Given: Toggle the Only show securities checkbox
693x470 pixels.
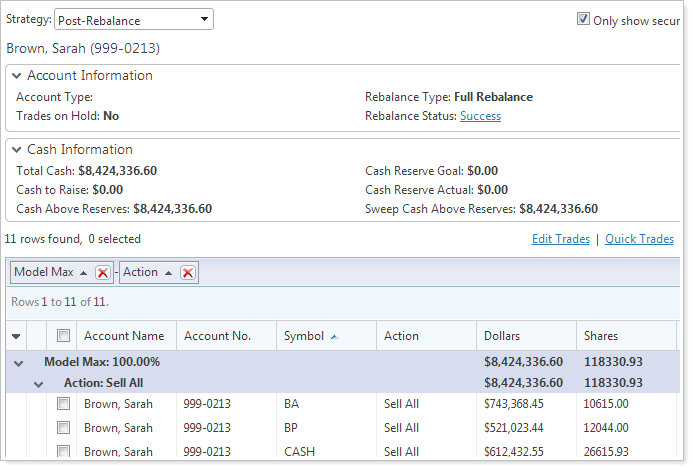Looking at the screenshot, I should [x=583, y=19].
